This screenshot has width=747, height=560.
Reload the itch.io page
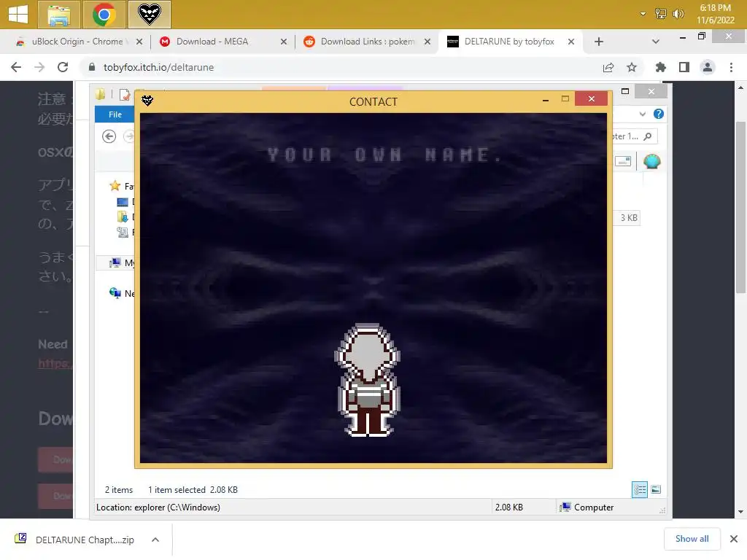[63, 67]
